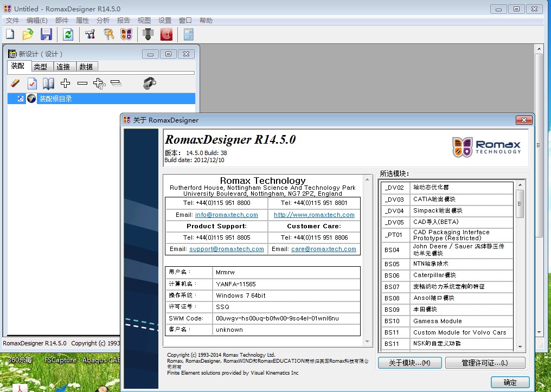Click the Romax butterfly logo toolbar icon

126,34
